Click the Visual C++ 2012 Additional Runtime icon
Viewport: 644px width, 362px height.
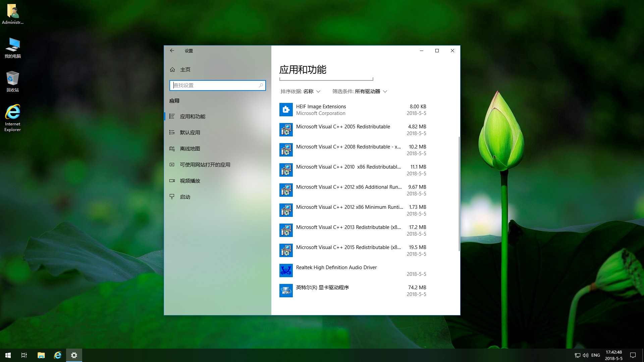pos(286,190)
